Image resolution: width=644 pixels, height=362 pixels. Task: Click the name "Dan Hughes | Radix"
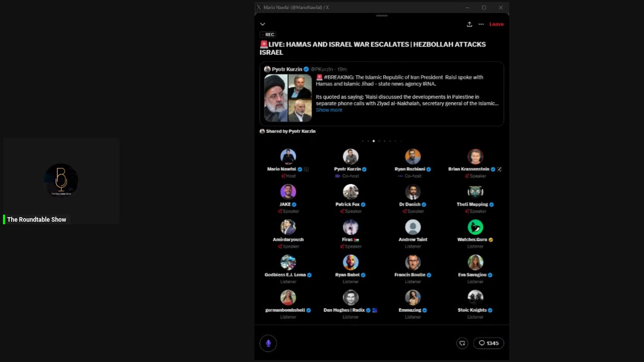coord(344,310)
